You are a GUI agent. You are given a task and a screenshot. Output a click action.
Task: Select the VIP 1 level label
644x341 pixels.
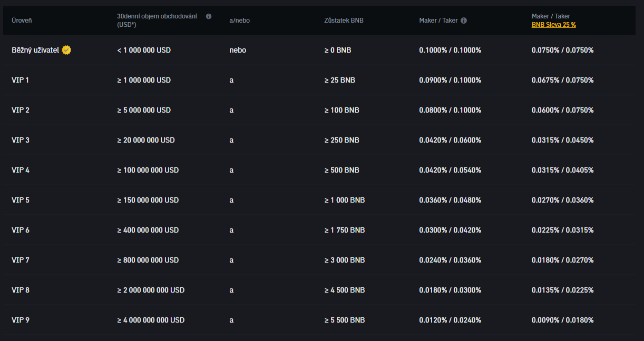click(x=21, y=80)
